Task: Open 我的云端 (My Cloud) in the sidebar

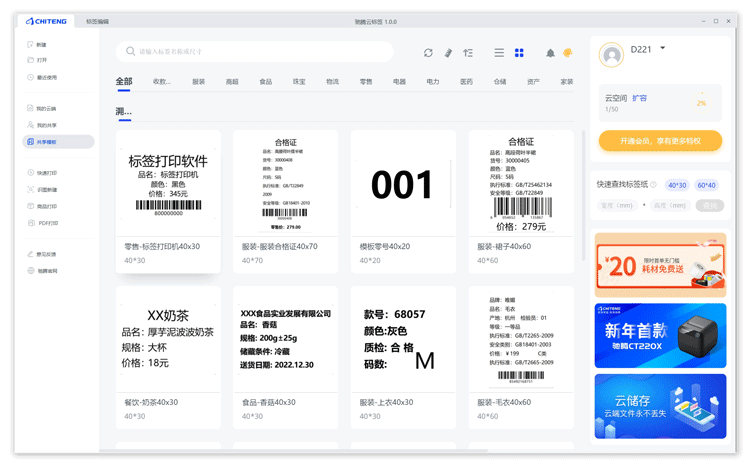Action: [46, 108]
